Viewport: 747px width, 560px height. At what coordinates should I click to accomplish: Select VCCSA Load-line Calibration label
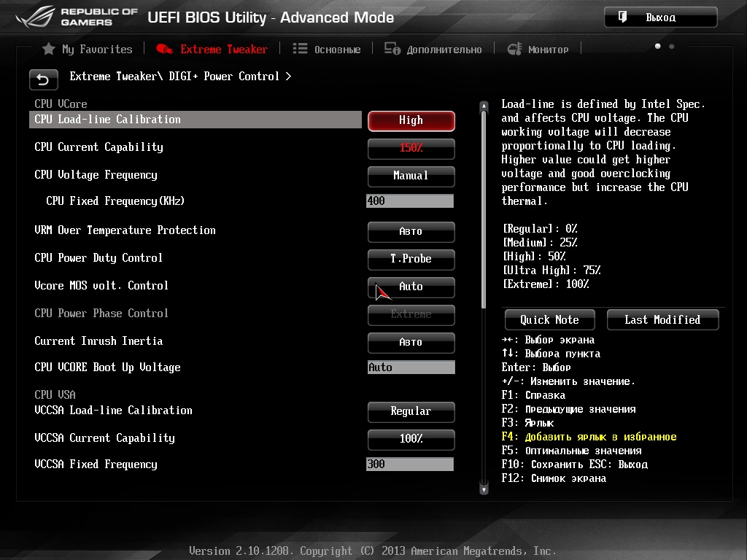click(x=113, y=411)
